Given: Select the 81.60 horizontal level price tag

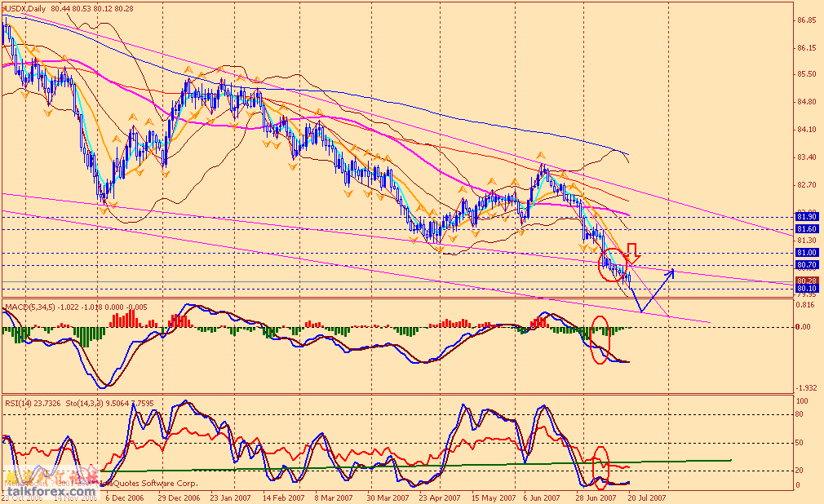Looking at the screenshot, I should point(807,229).
